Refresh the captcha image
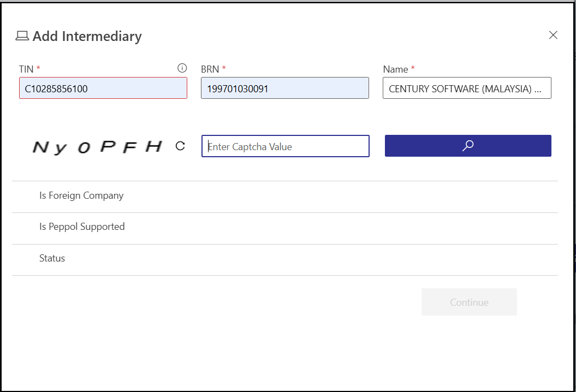Screen dimensions: 576x392 180,146
